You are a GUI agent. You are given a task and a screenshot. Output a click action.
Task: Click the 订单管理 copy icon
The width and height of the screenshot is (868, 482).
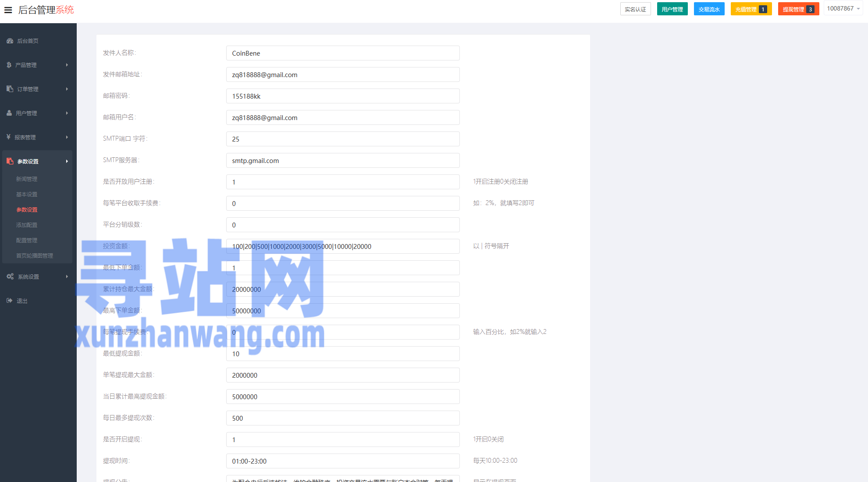tap(10, 89)
